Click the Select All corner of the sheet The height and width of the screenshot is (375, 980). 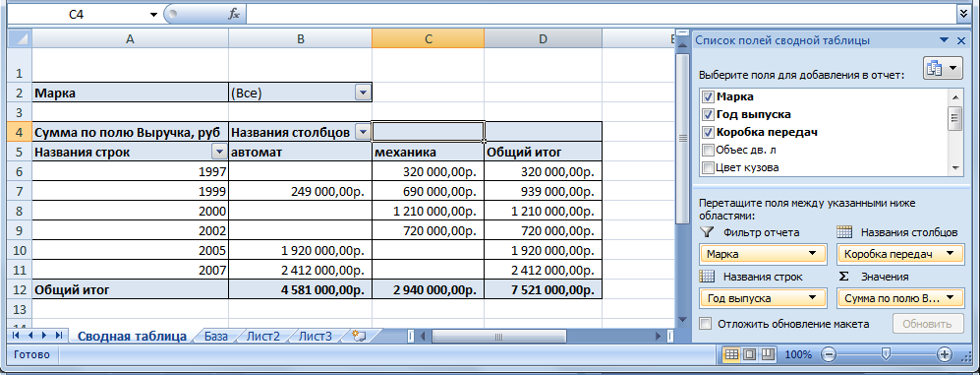click(20, 38)
